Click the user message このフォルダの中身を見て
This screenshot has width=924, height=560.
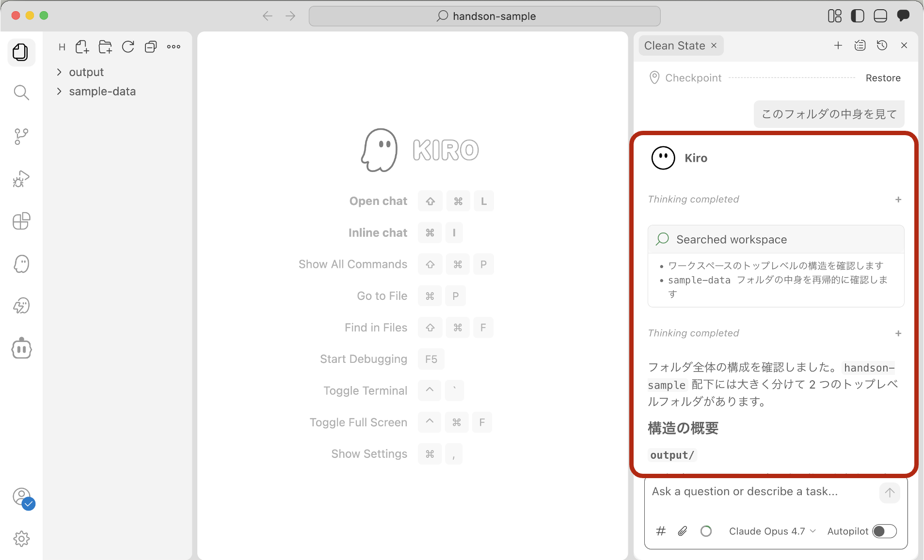[x=829, y=114]
